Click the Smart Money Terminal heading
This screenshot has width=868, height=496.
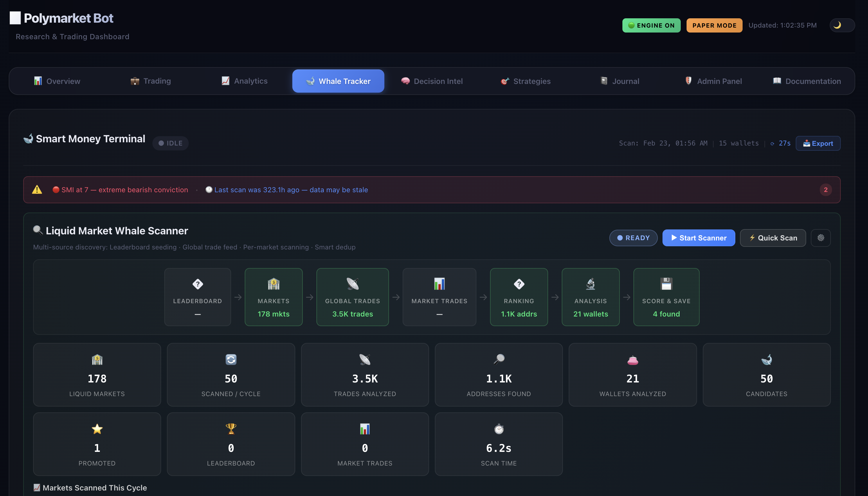point(91,139)
